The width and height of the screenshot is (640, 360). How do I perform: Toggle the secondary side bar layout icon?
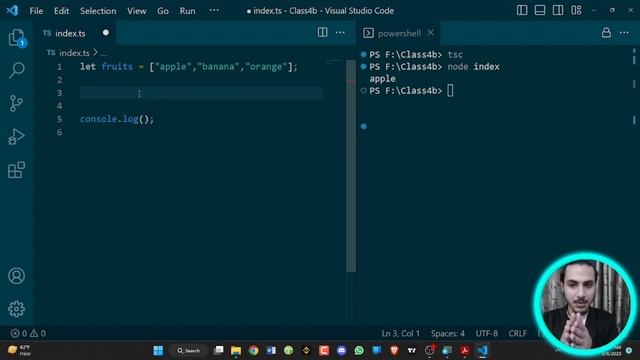point(558,10)
